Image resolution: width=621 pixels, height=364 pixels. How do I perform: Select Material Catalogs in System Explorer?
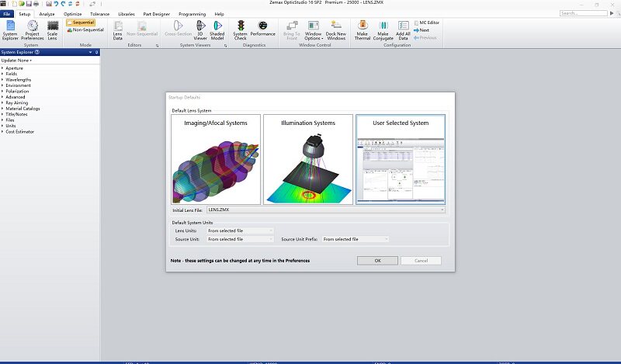[x=23, y=109]
